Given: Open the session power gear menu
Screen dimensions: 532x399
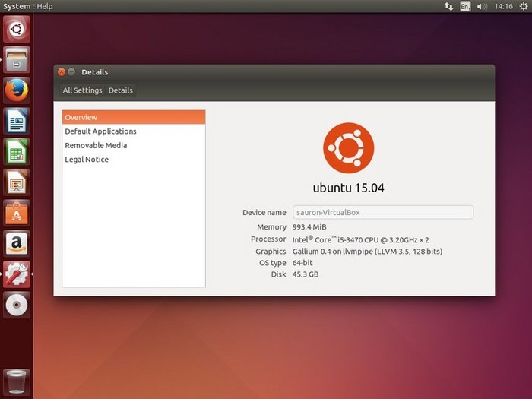Looking at the screenshot, I should [x=524, y=6].
